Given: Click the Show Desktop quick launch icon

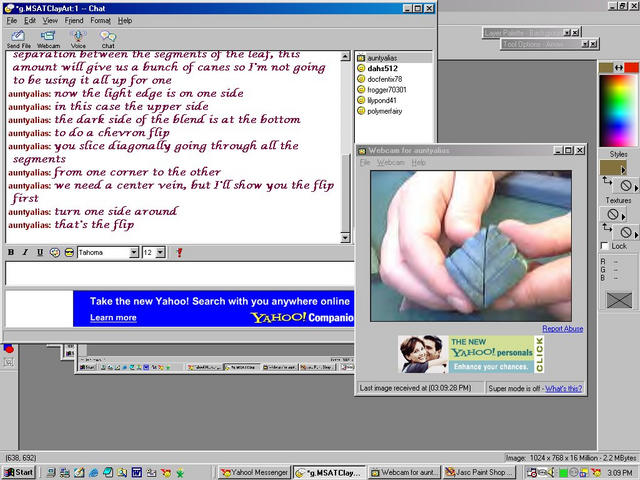Looking at the screenshot, I should [x=79, y=473].
